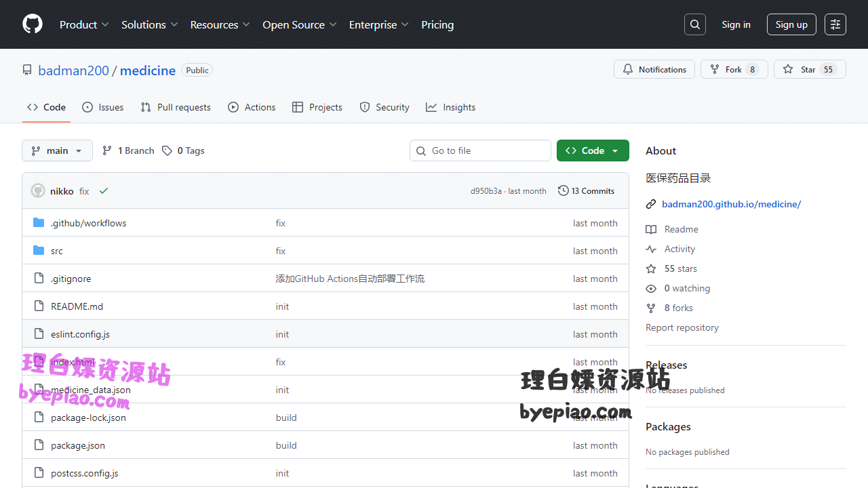This screenshot has height=488, width=868.
Task: Focus the Go to file field
Action: [480, 150]
